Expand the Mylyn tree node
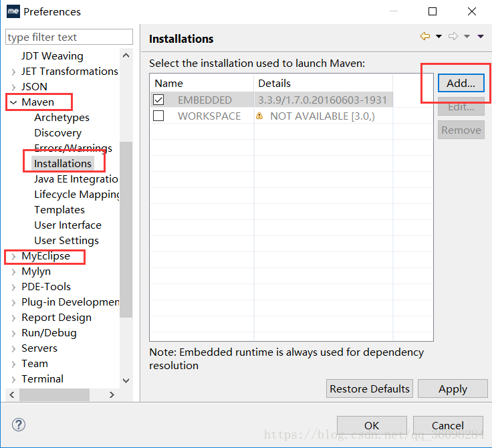492x448 pixels. pos(13,272)
